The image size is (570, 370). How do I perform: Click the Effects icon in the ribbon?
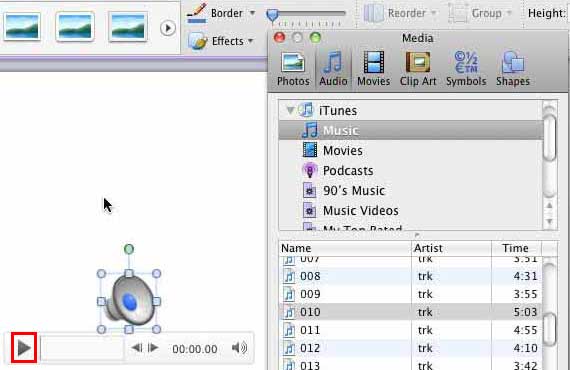click(198, 41)
